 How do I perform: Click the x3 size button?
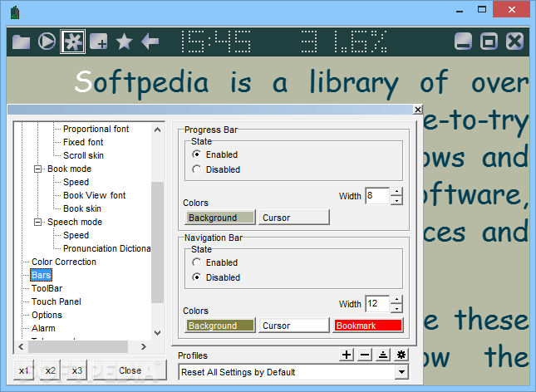pyautogui.click(x=77, y=370)
